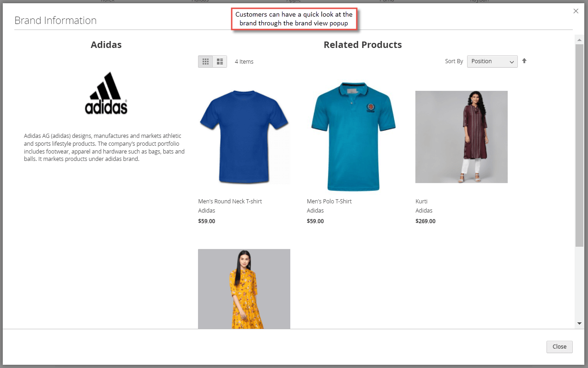This screenshot has height=368, width=588.
Task: Open the Sort By Position dropdown
Action: (x=492, y=61)
